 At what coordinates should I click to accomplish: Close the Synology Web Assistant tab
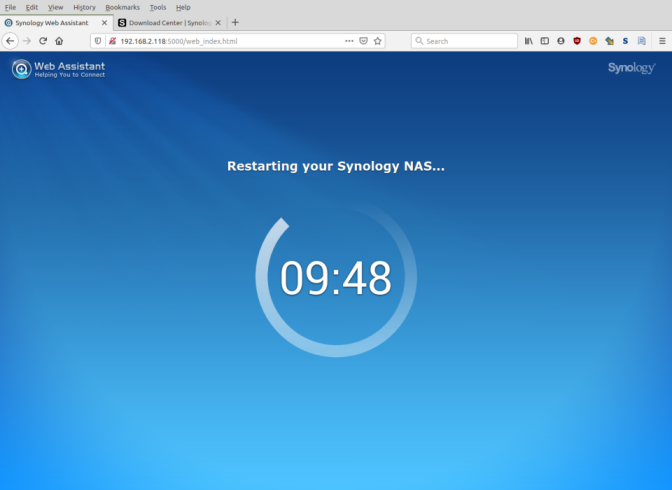(104, 23)
